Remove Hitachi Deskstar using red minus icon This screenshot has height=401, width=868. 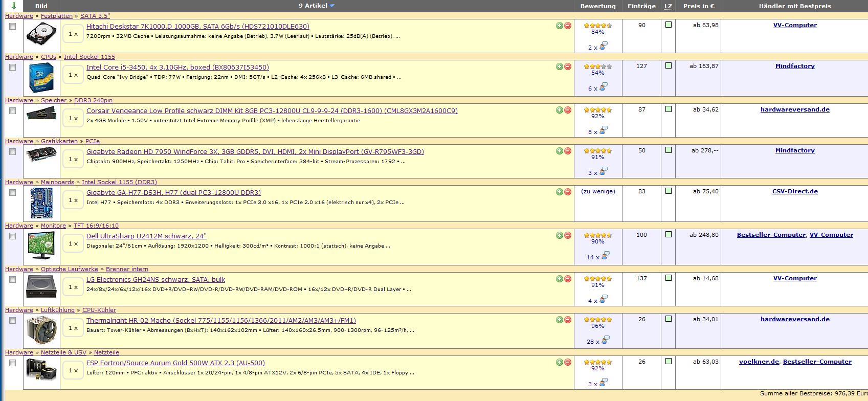[x=568, y=26]
